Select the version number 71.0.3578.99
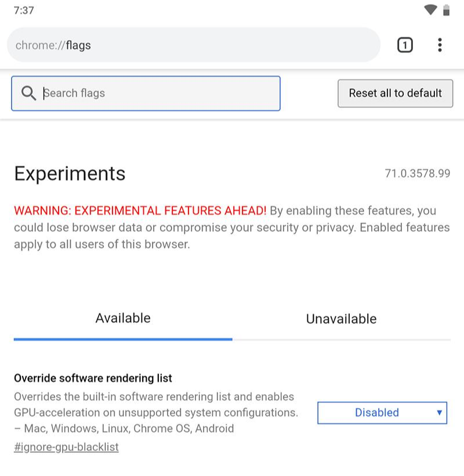 (418, 174)
